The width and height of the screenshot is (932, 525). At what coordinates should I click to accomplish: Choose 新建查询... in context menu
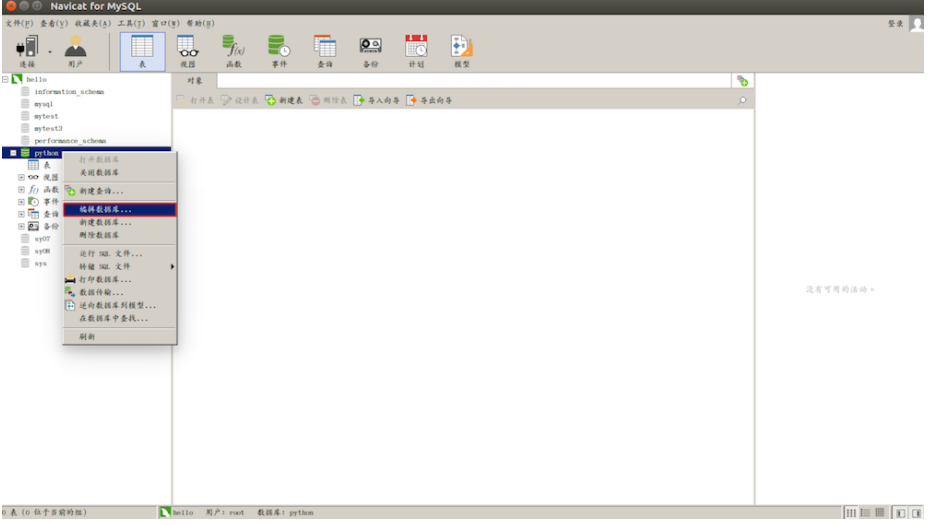tap(119, 191)
